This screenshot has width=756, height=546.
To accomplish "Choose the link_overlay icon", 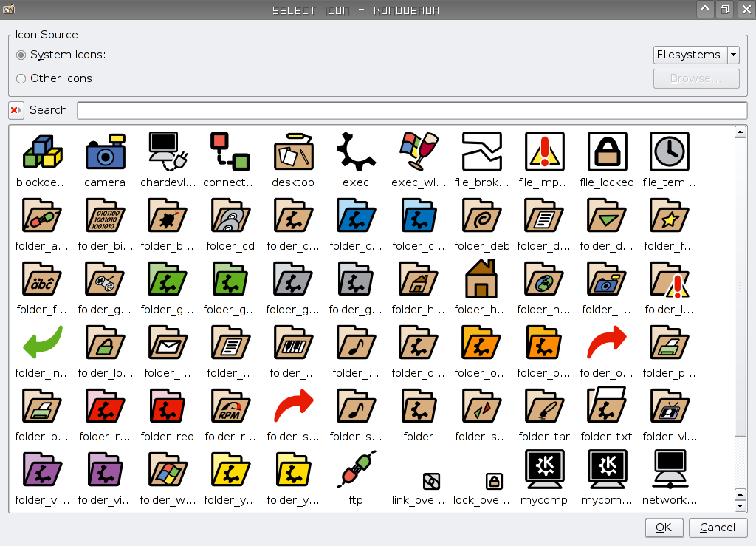I will click(x=431, y=481).
